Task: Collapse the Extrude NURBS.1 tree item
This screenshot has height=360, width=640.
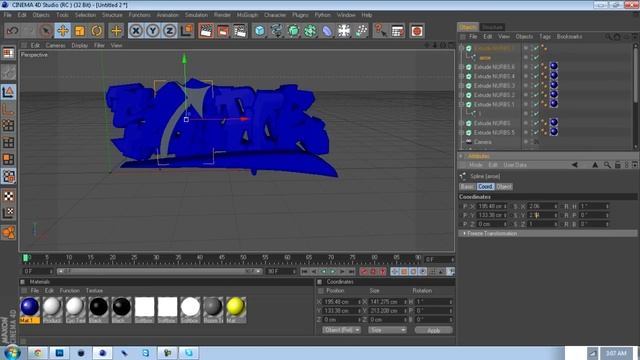Action: (462, 104)
